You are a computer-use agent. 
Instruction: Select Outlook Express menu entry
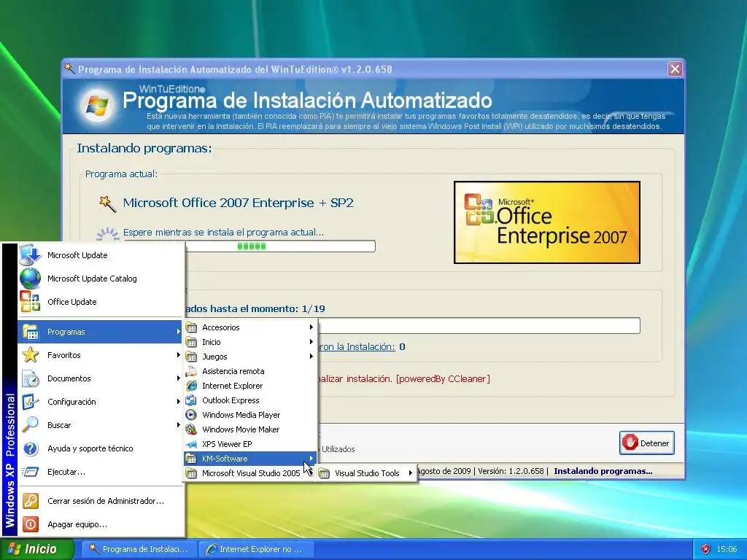(251, 400)
